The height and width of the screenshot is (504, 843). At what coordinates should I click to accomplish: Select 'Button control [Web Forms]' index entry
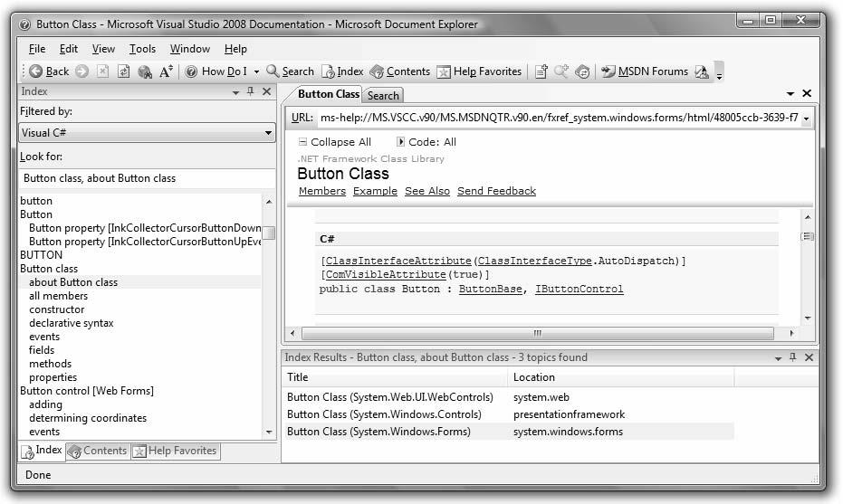coord(87,391)
